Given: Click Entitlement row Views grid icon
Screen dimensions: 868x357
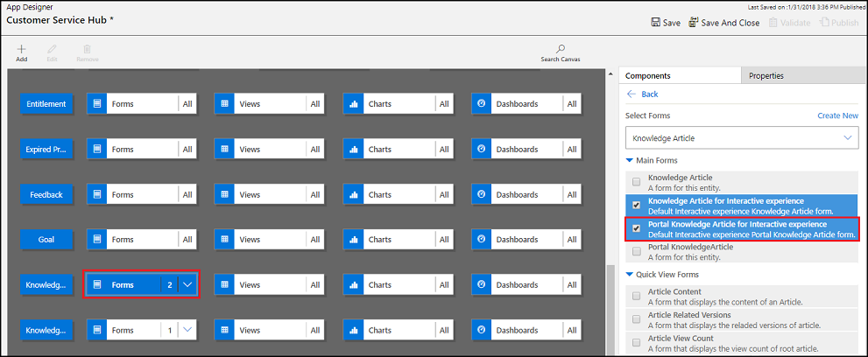Looking at the screenshot, I should (x=224, y=104).
